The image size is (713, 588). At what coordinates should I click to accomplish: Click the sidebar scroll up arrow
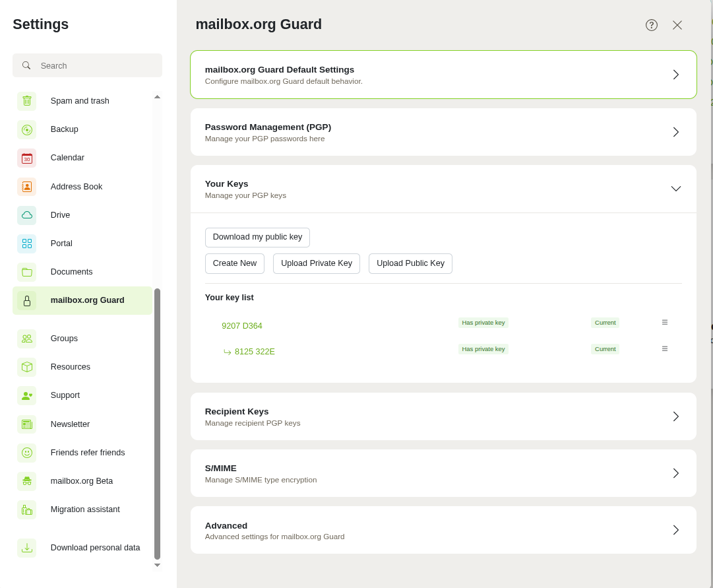pos(158,97)
